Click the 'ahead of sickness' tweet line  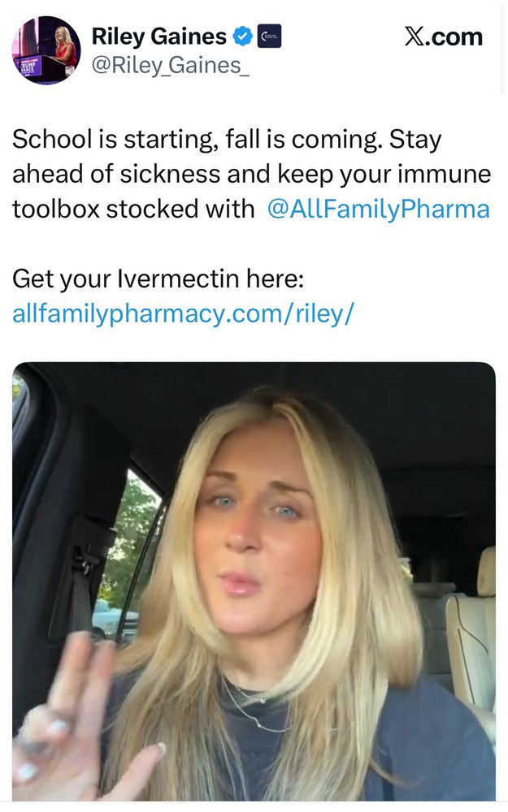pyautogui.click(x=251, y=174)
